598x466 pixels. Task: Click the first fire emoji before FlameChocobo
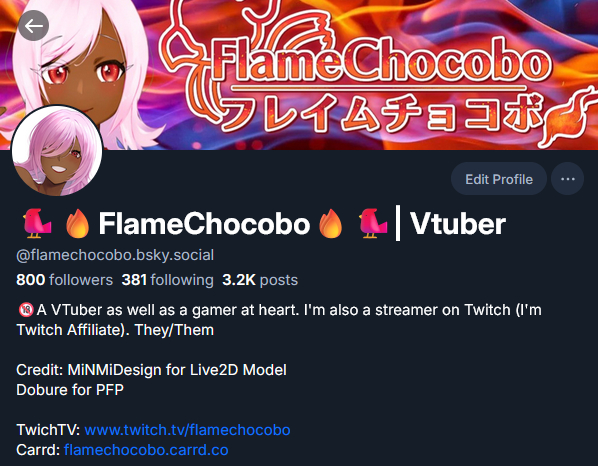(77, 223)
